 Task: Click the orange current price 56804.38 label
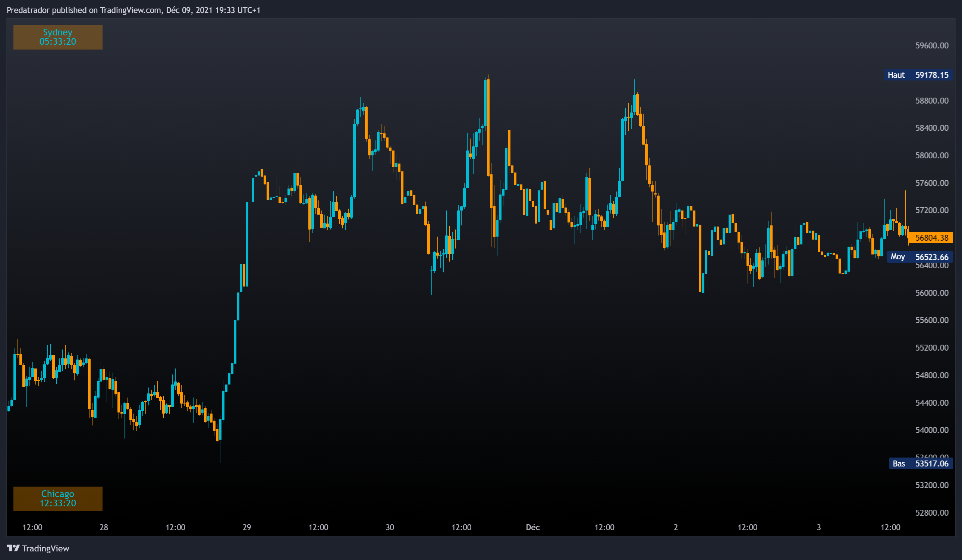tap(931, 238)
